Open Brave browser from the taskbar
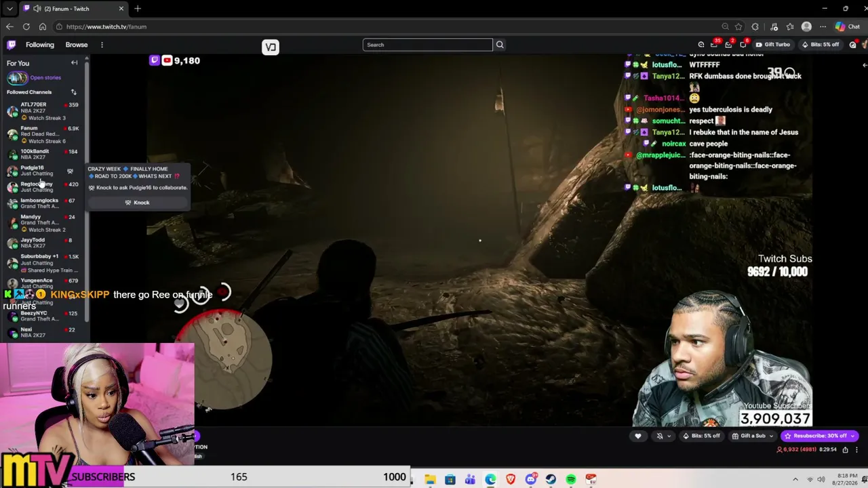Viewport: 868px width, 488px height. point(511,480)
